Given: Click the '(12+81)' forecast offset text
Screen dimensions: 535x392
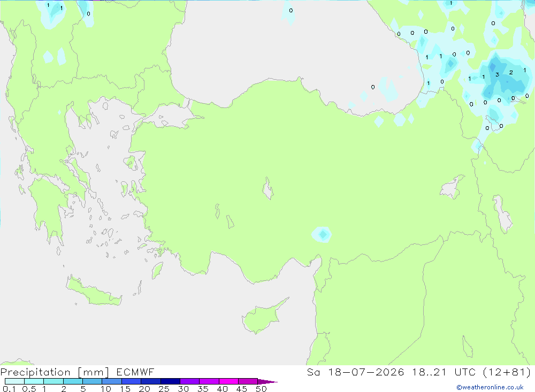Looking at the screenshot, I should click(507, 372).
